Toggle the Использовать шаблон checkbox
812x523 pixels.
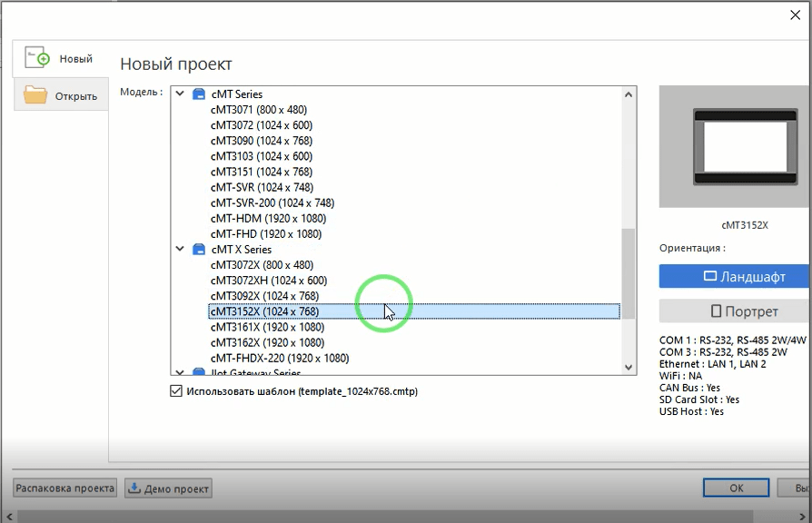(x=176, y=391)
